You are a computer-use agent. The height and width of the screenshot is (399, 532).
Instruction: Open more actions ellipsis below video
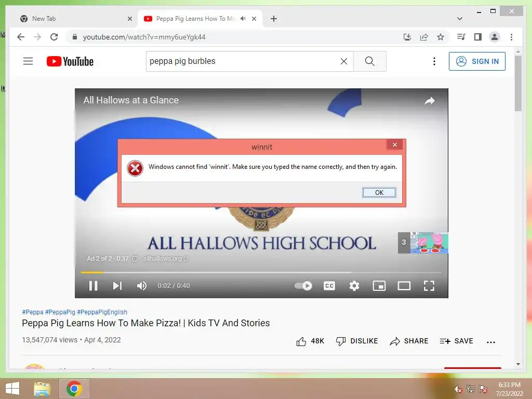[x=490, y=342]
